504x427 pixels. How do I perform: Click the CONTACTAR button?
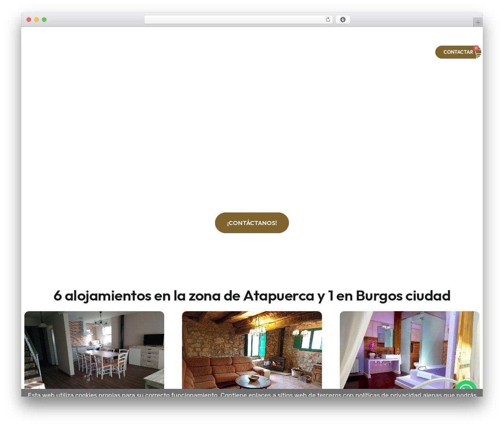tap(458, 52)
